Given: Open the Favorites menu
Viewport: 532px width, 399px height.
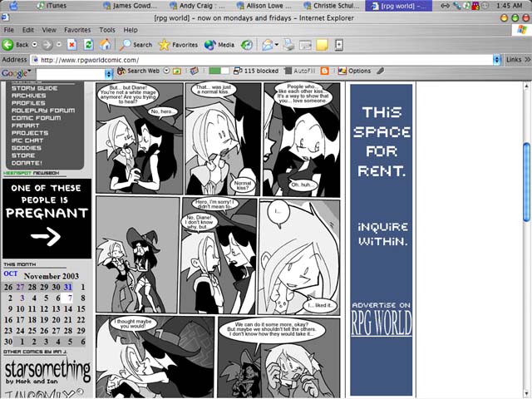Looking at the screenshot, I should pyautogui.click(x=77, y=30).
